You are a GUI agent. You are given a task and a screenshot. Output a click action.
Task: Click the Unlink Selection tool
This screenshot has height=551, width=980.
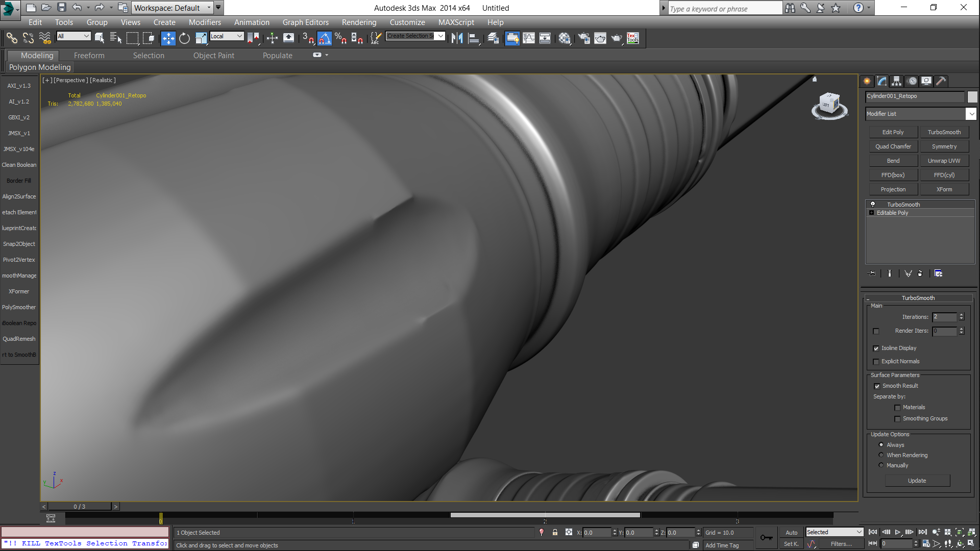[x=28, y=38]
